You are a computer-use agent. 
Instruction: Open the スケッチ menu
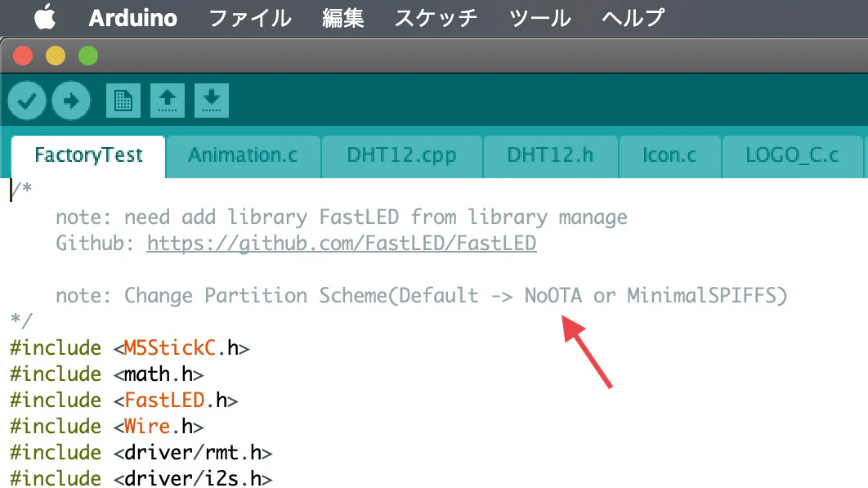tap(436, 18)
